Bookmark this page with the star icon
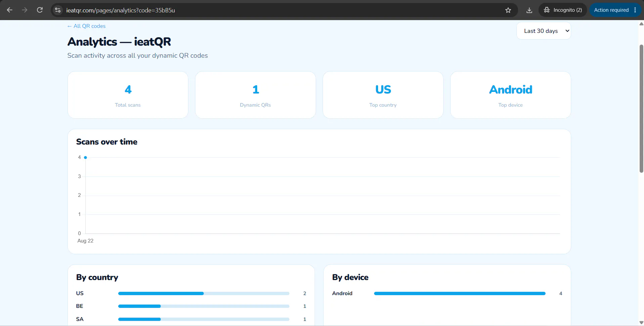 [508, 10]
